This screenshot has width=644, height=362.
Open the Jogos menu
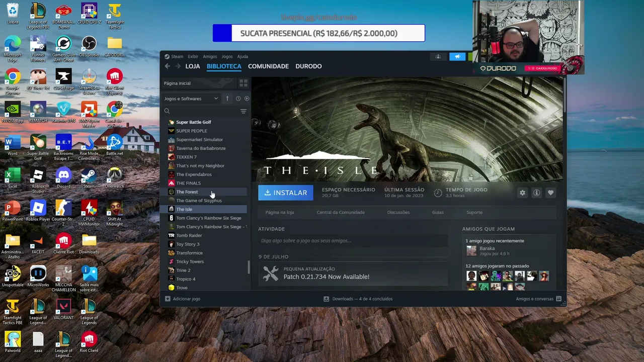click(x=227, y=56)
